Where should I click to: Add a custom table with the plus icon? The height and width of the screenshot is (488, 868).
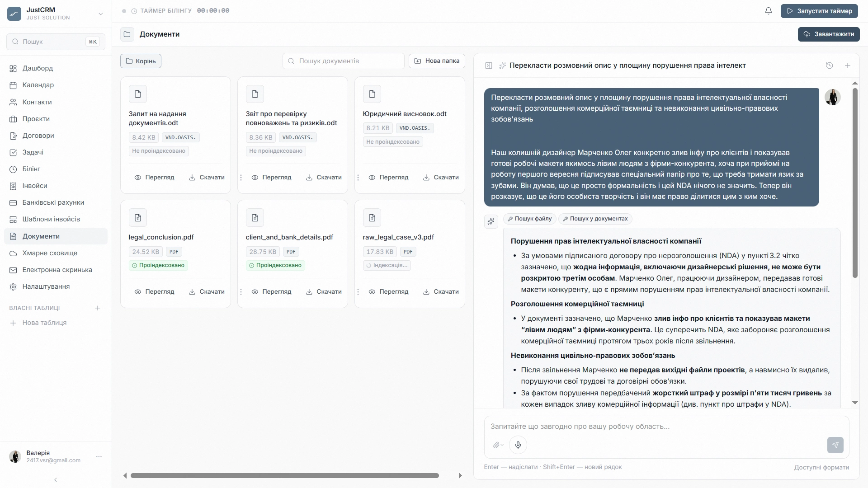(x=97, y=308)
